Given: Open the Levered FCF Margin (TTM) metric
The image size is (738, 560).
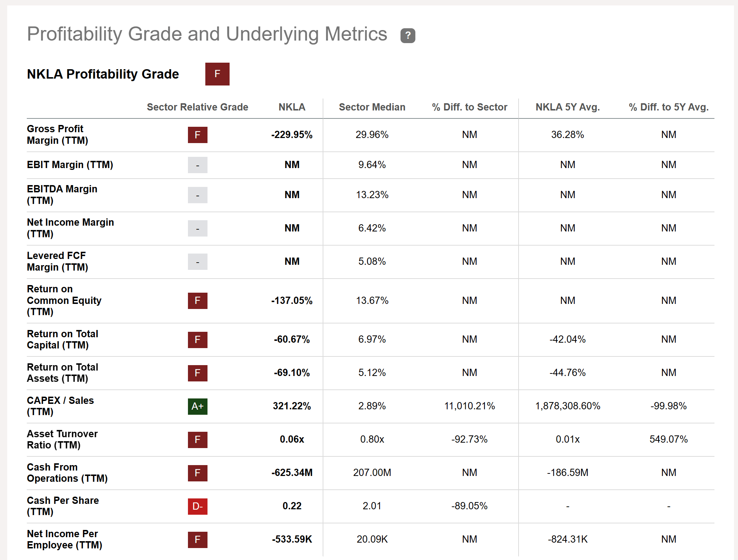Looking at the screenshot, I should coord(58,262).
